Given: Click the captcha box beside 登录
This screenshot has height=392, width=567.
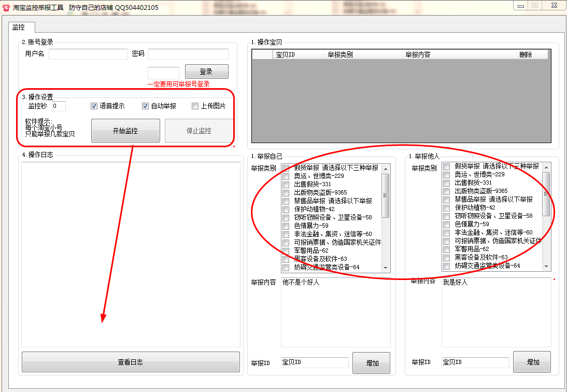Looking at the screenshot, I should [x=163, y=73].
